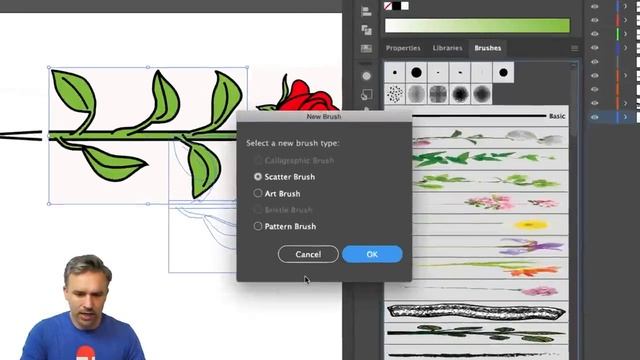Choose the Pattern Brush radio option
The height and width of the screenshot is (360, 640).
pos(258,226)
